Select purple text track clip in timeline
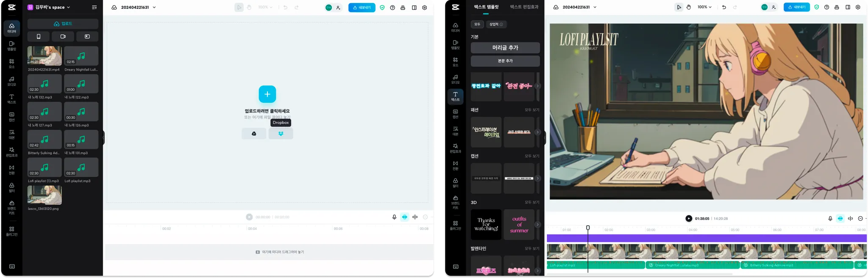Screen dimensions: 868x278 pos(707,238)
